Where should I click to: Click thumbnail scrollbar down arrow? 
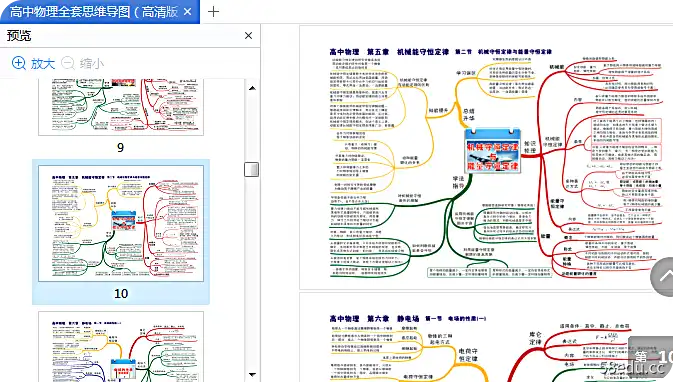click(x=252, y=375)
